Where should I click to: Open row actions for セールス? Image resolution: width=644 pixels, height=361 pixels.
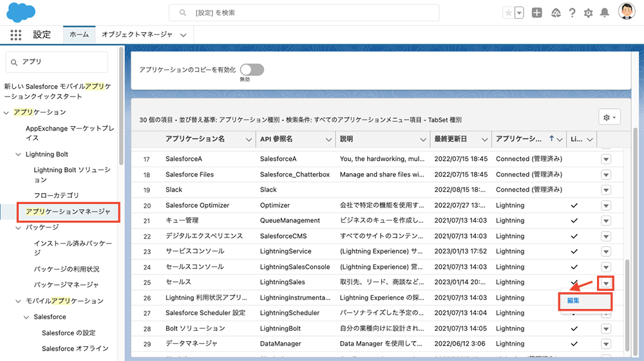(606, 282)
